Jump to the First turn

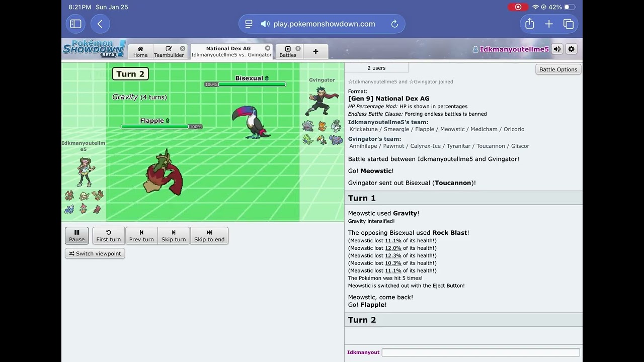click(x=109, y=236)
